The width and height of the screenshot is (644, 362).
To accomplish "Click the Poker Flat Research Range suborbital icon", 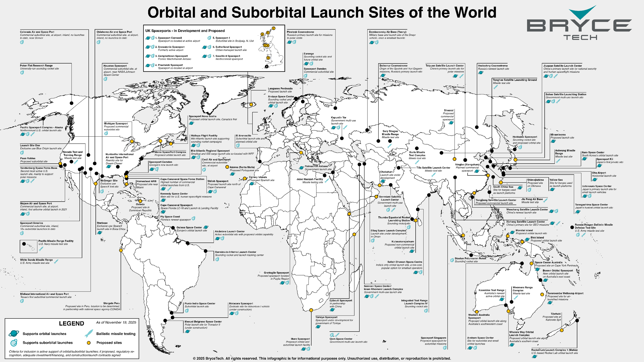I will pos(22,72).
